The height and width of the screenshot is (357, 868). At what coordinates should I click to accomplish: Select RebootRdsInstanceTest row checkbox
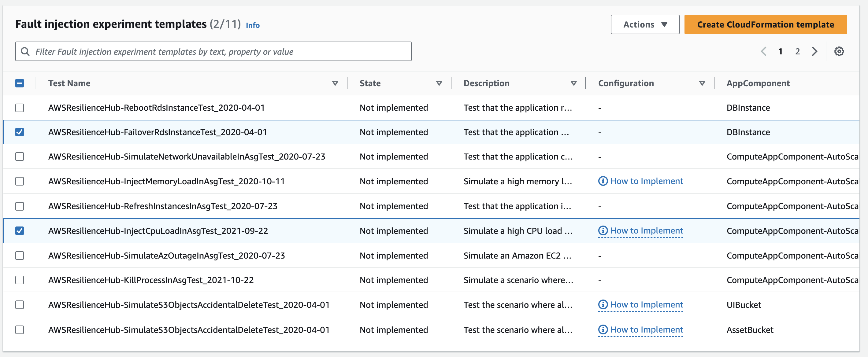(x=20, y=108)
